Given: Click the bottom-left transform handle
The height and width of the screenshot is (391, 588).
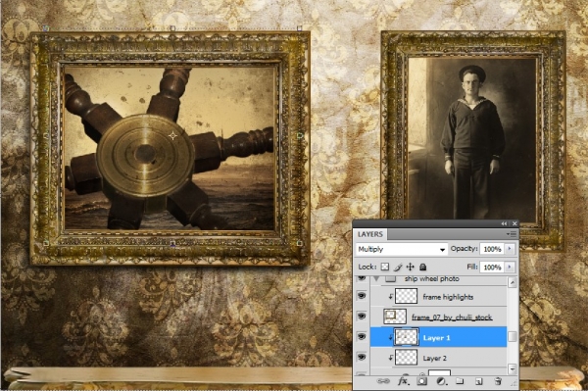Looking at the screenshot, I should click(46, 244).
